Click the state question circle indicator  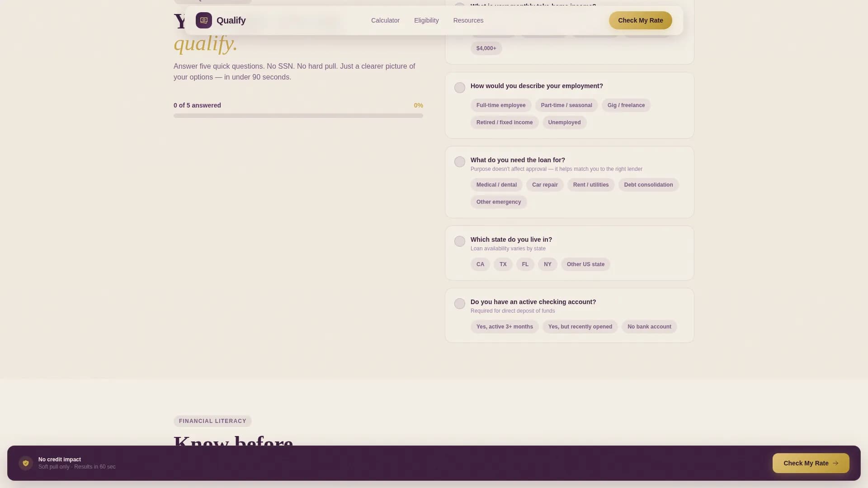point(460,241)
